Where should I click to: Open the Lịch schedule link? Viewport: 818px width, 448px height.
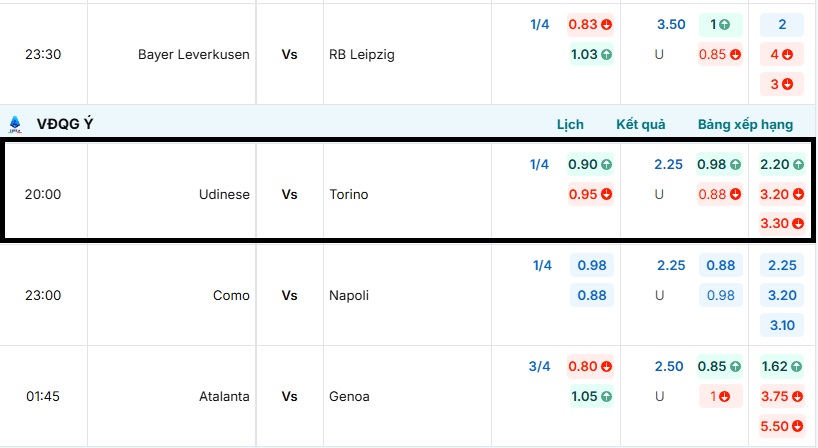[x=570, y=125]
